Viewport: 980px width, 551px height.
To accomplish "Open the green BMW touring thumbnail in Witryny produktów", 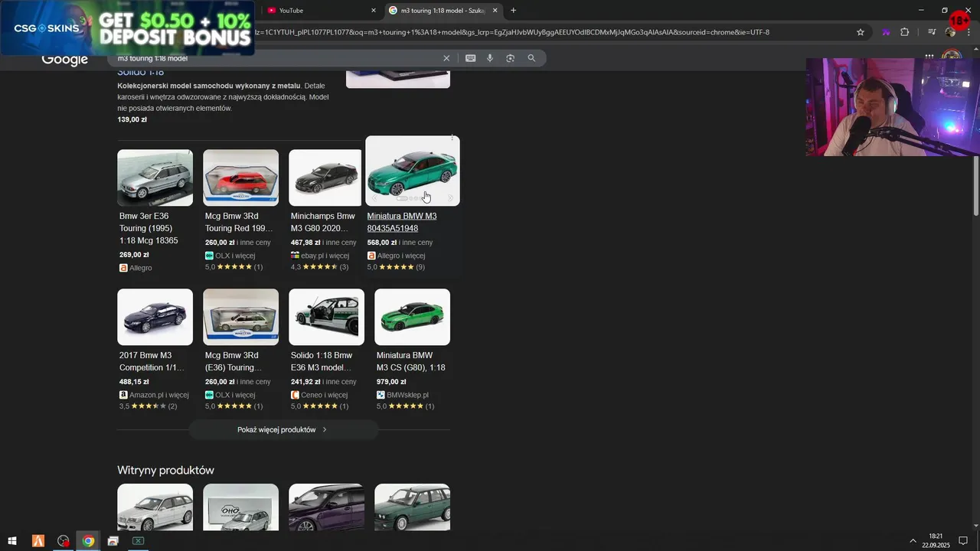I will point(412,507).
